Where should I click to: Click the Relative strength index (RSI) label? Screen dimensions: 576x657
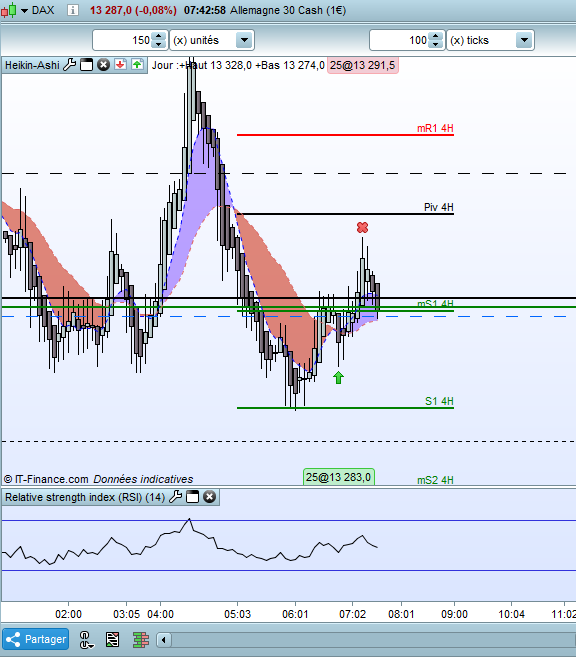(85, 497)
